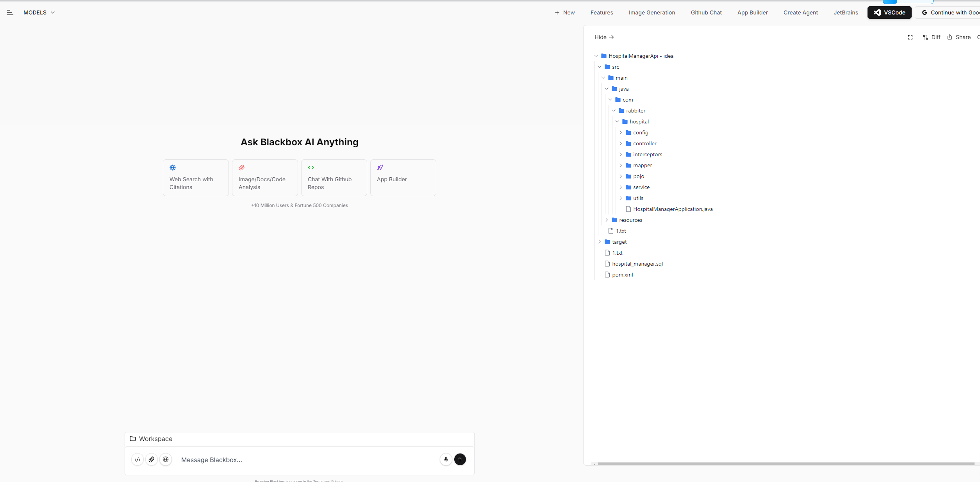
Task: Open the Image Generation menu item
Action: point(652,12)
